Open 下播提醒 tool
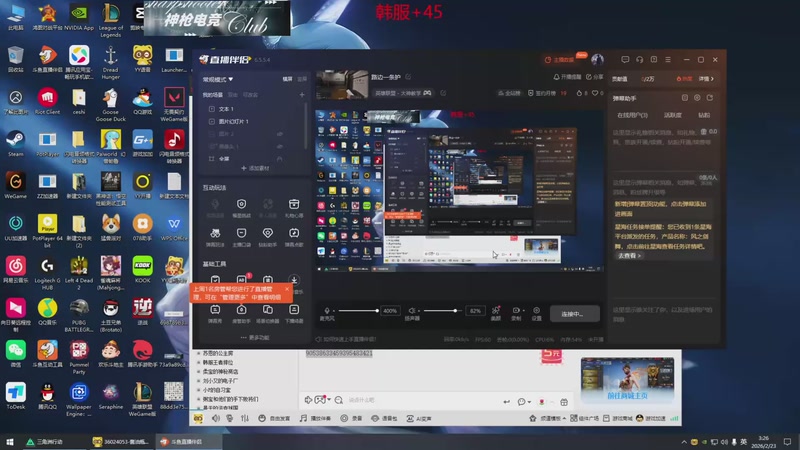Image resolution: width=800 pixels, height=450 pixels. click(x=294, y=313)
